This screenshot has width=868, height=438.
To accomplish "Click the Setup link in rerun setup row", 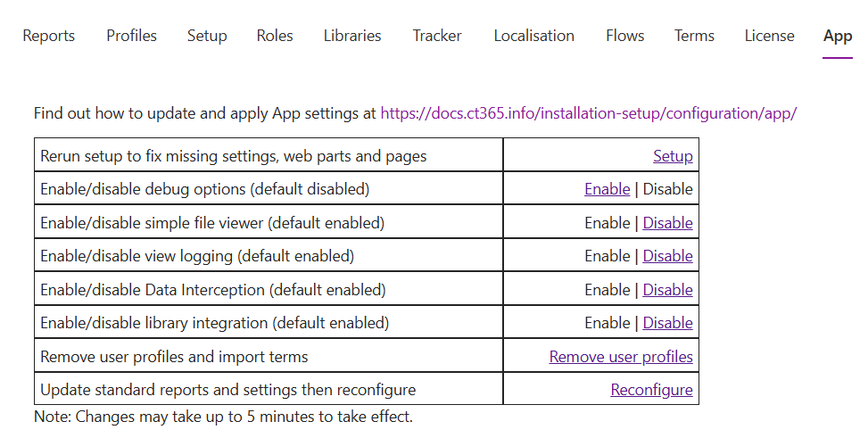I will pos(673,156).
